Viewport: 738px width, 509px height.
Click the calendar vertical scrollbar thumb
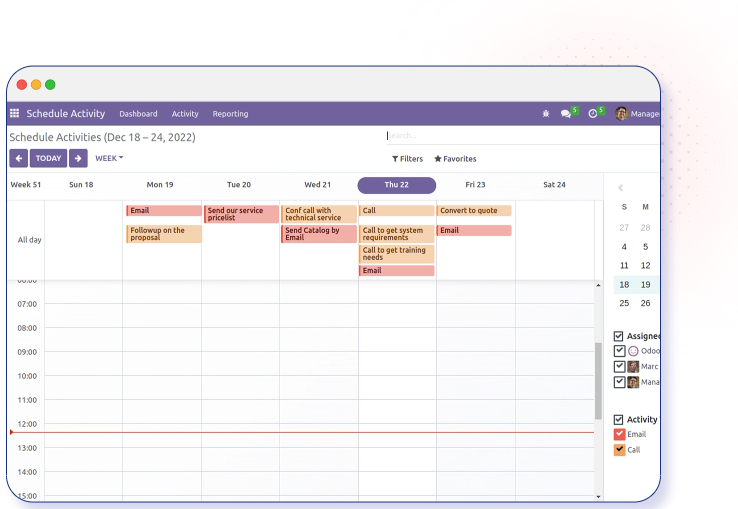pos(598,368)
